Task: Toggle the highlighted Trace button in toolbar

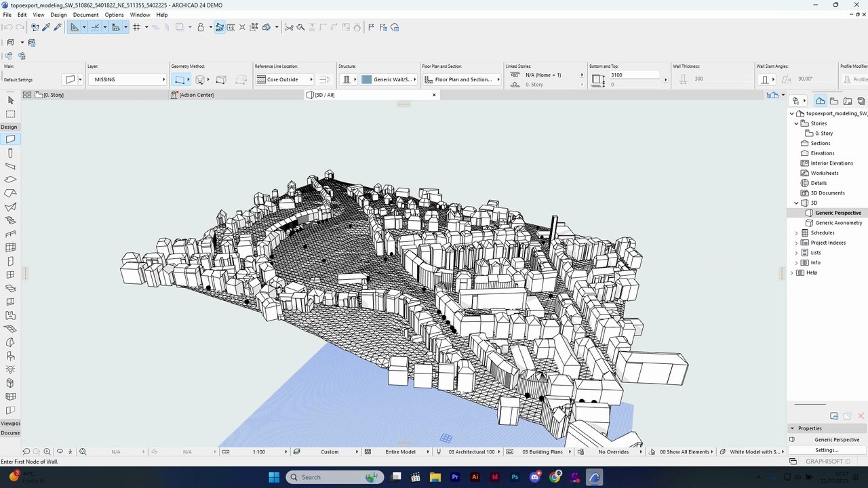Action: click(x=220, y=27)
